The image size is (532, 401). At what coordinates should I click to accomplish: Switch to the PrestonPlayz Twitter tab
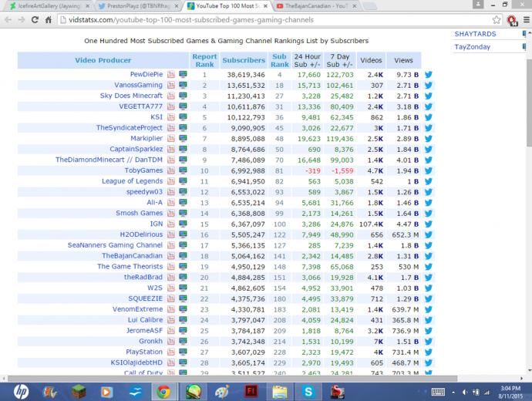click(x=138, y=5)
